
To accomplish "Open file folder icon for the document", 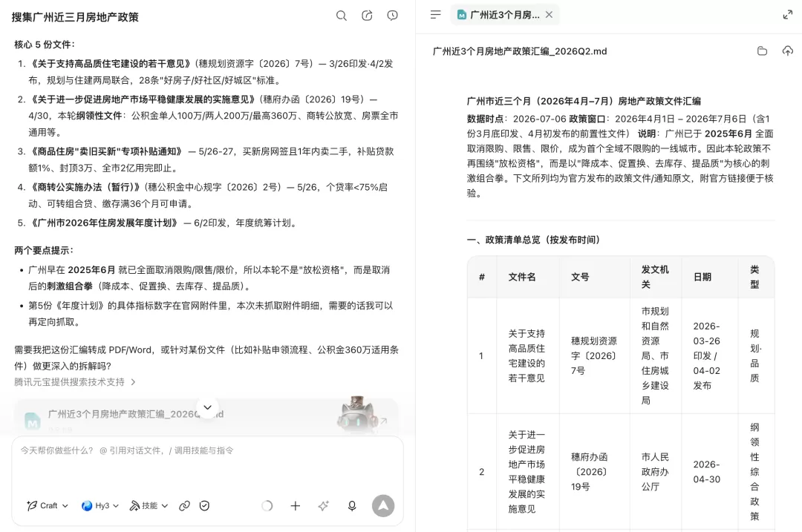I will pos(762,50).
